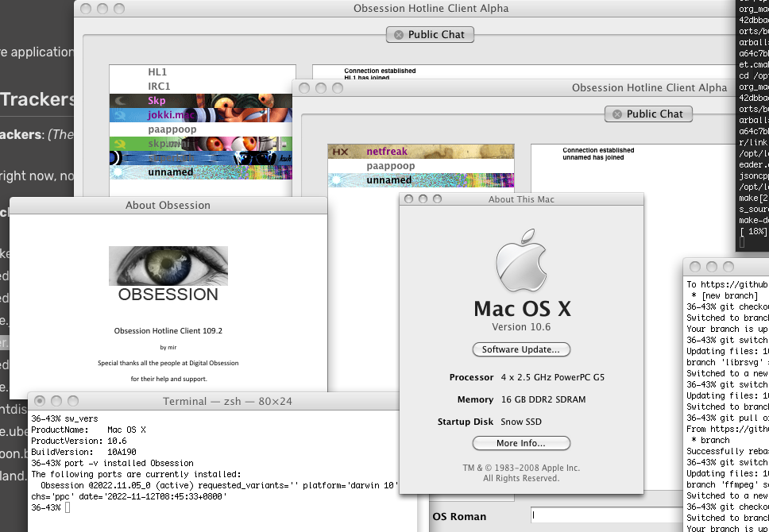Select user IRC1 in back window list
The height and width of the screenshot is (532, 769).
(x=202, y=87)
